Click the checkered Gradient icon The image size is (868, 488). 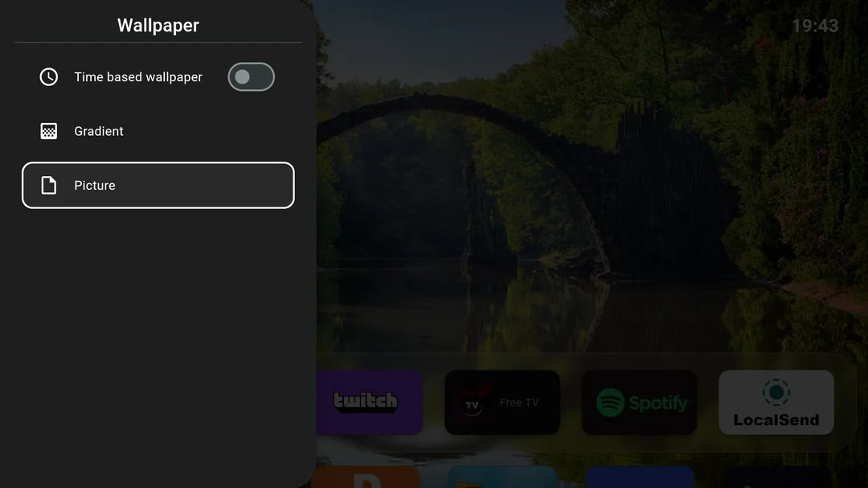click(48, 130)
